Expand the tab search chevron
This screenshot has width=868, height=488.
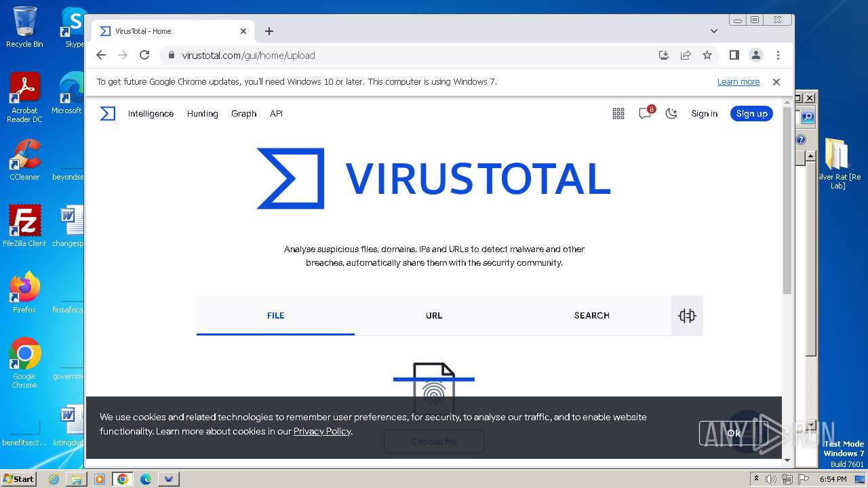click(713, 31)
